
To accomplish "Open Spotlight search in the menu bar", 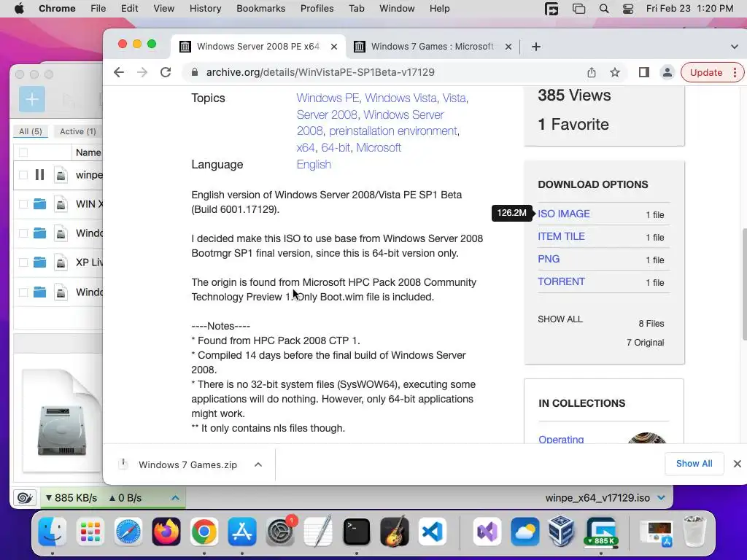I will click(x=603, y=9).
